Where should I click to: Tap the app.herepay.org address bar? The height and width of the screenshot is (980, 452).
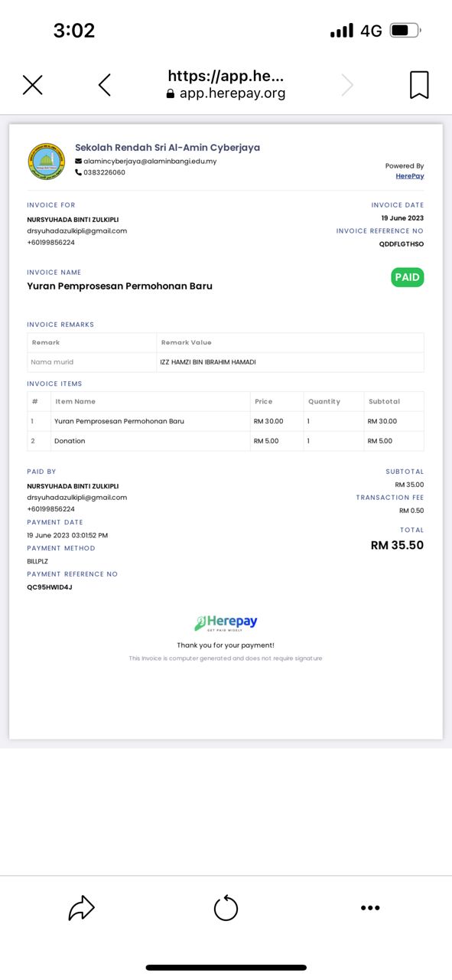click(226, 85)
